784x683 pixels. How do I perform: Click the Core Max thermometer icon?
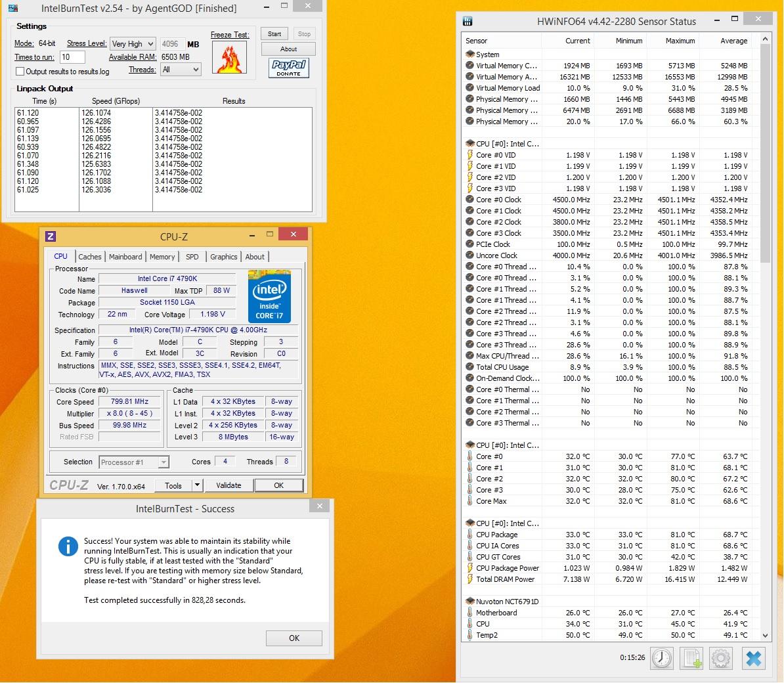point(469,501)
